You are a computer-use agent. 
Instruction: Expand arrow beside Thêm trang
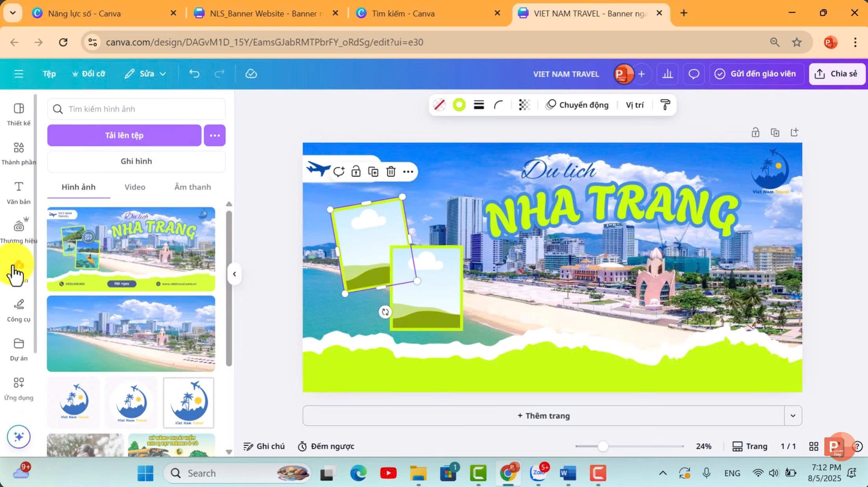pyautogui.click(x=793, y=415)
